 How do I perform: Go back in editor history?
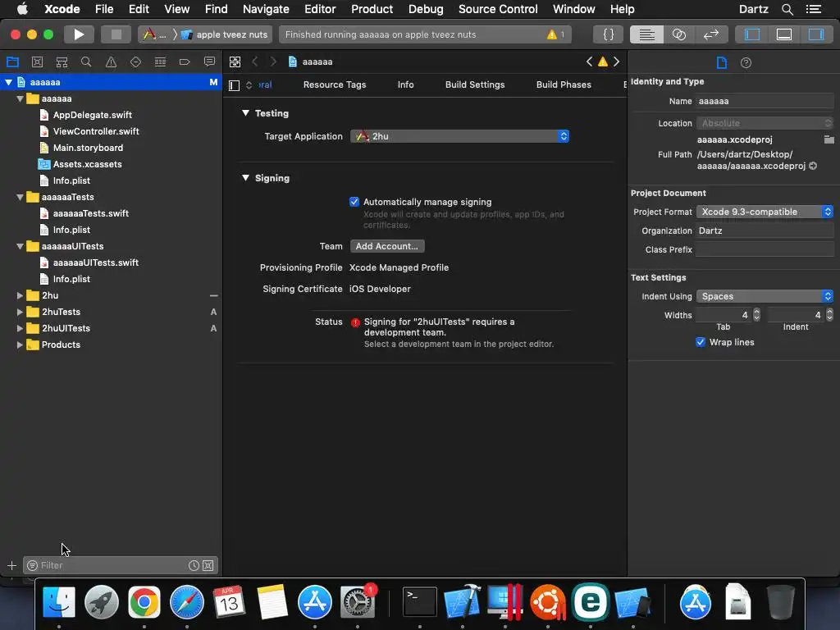point(255,62)
